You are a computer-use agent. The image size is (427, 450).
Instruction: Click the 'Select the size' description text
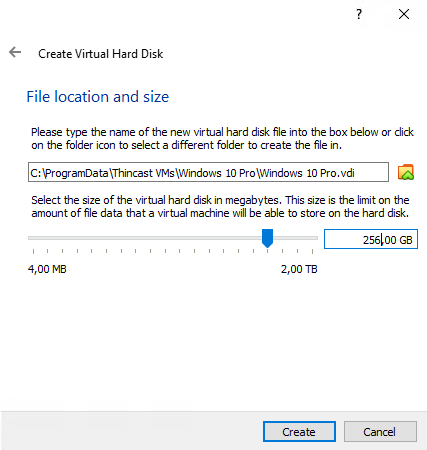tap(220, 206)
